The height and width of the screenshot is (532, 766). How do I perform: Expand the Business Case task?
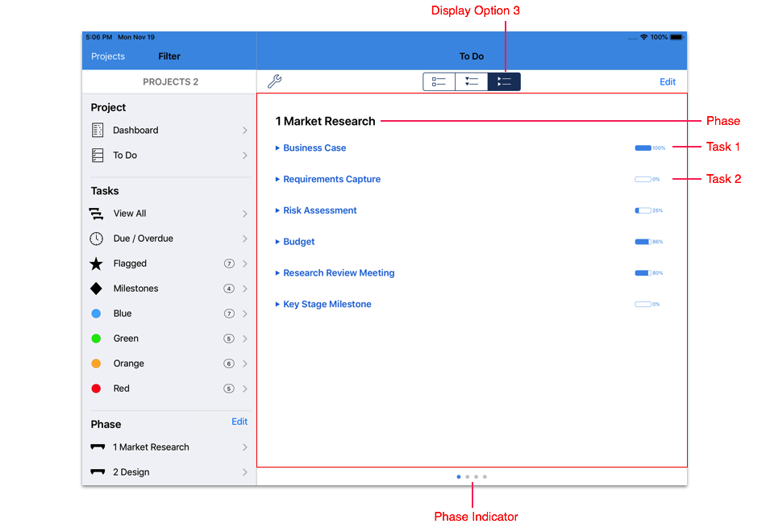tap(277, 148)
